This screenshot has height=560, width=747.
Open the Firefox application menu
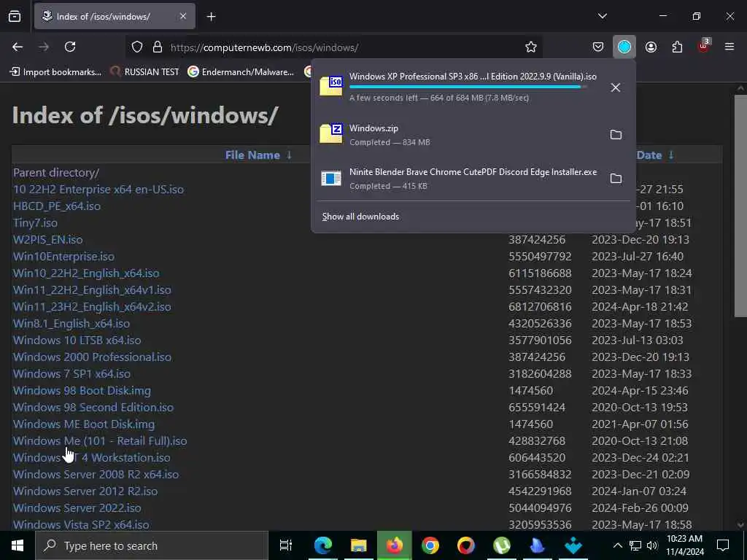[729, 47]
